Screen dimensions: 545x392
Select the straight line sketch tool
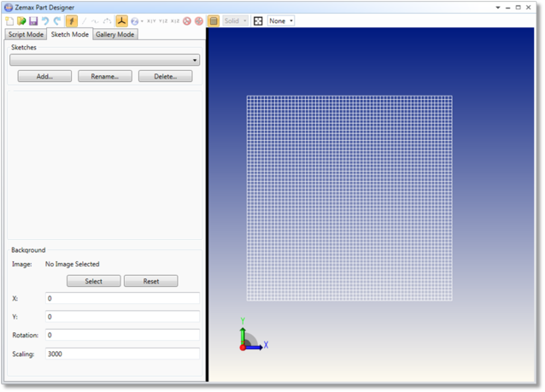pos(84,21)
